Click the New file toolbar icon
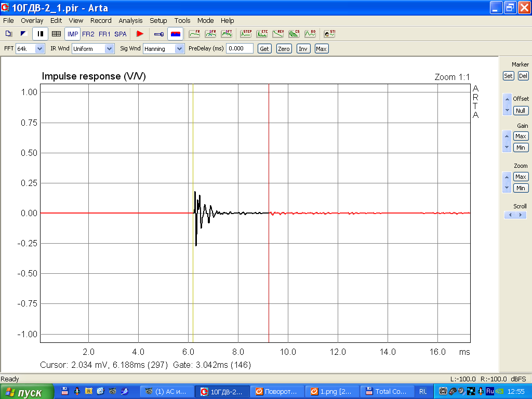This screenshot has width=532, height=399. 8,34
